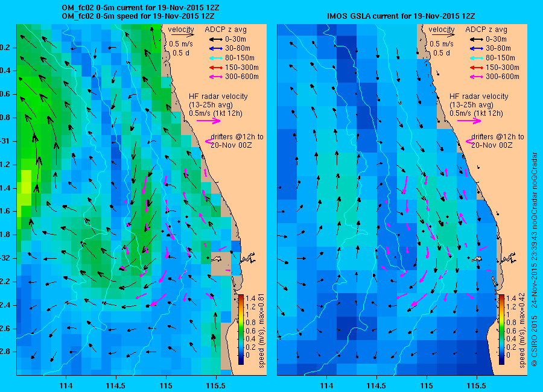Click magenta 300-600m arrow in OM_fc02 legend
Image resolution: width=543 pixels, height=392 pixels.
[x=216, y=77]
